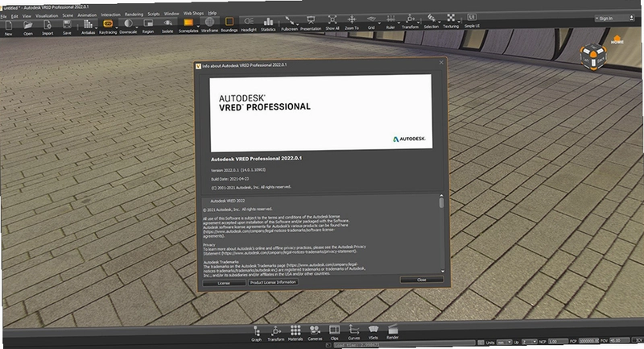Screen dimensions: 644x349
Task: Open the Curves quick access icon
Action: [353, 332]
